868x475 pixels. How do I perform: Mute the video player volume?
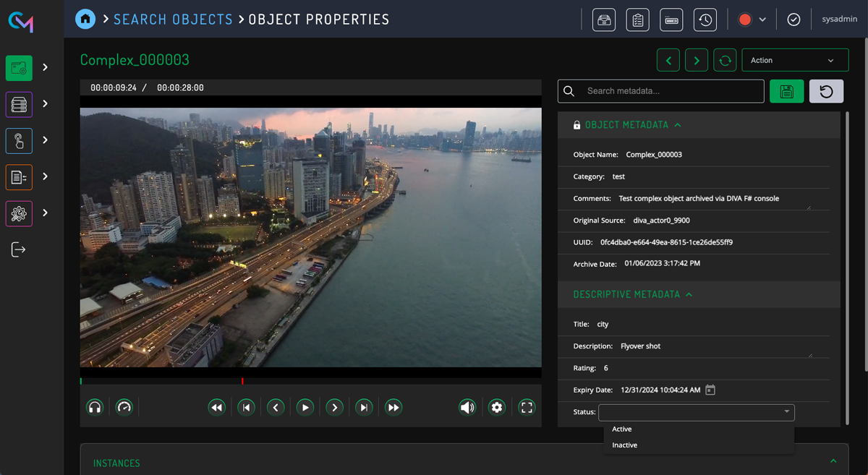point(467,407)
